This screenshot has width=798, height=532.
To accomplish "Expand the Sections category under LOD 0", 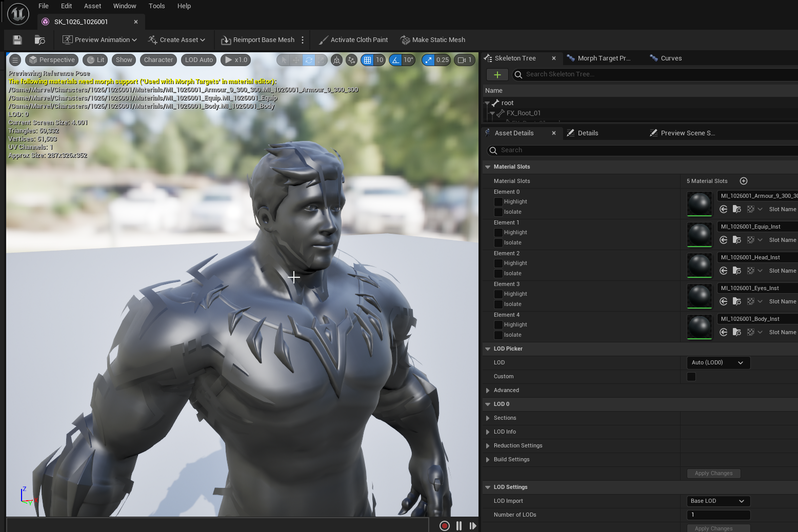I will 488,418.
